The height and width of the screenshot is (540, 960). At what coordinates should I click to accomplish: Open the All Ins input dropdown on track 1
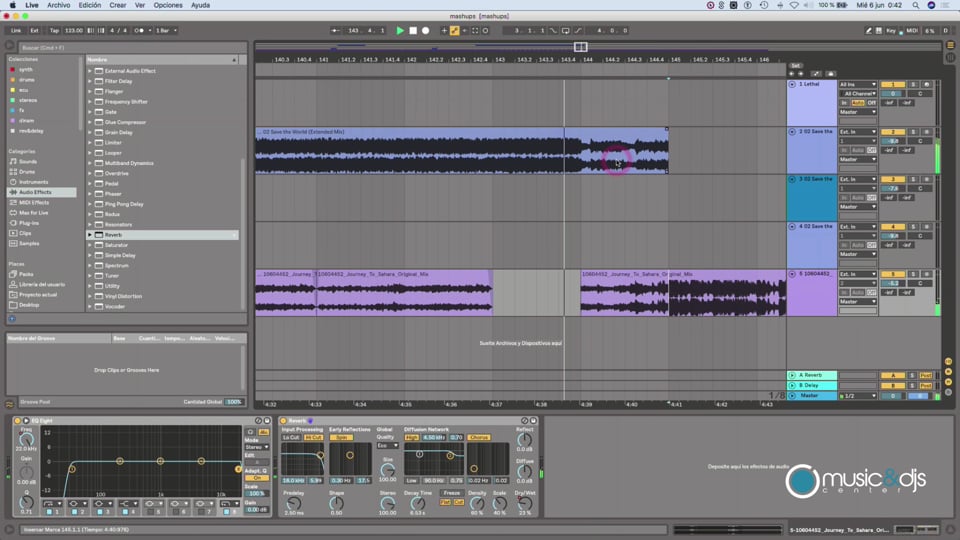[858, 84]
